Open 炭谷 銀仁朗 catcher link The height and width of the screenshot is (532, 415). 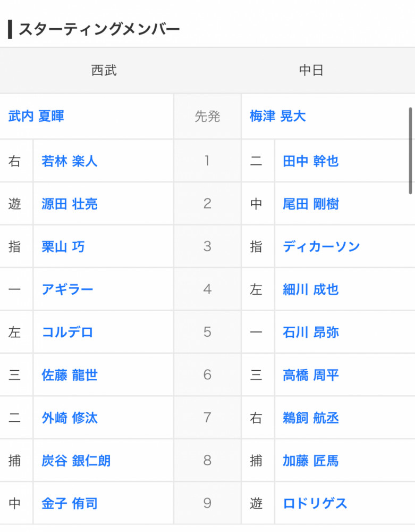(x=76, y=461)
